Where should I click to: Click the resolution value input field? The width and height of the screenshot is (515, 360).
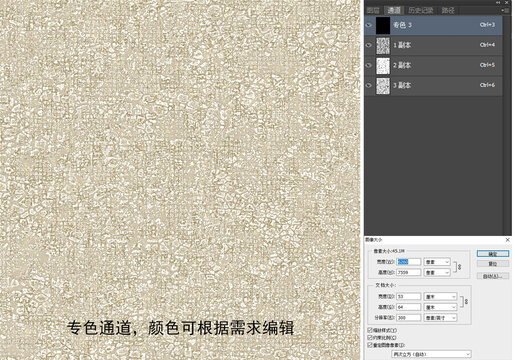[x=408, y=318]
